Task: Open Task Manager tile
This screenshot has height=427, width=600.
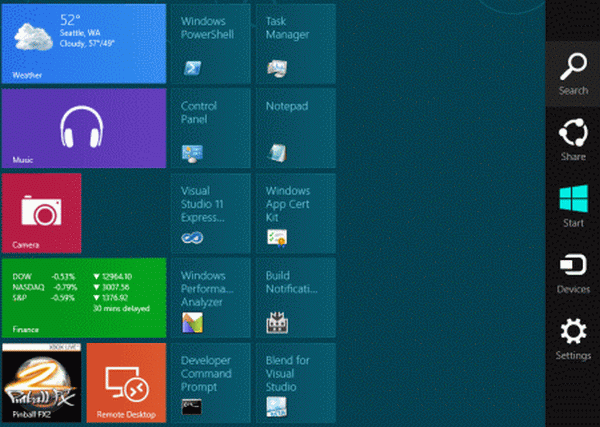Action: pyautogui.click(x=296, y=44)
